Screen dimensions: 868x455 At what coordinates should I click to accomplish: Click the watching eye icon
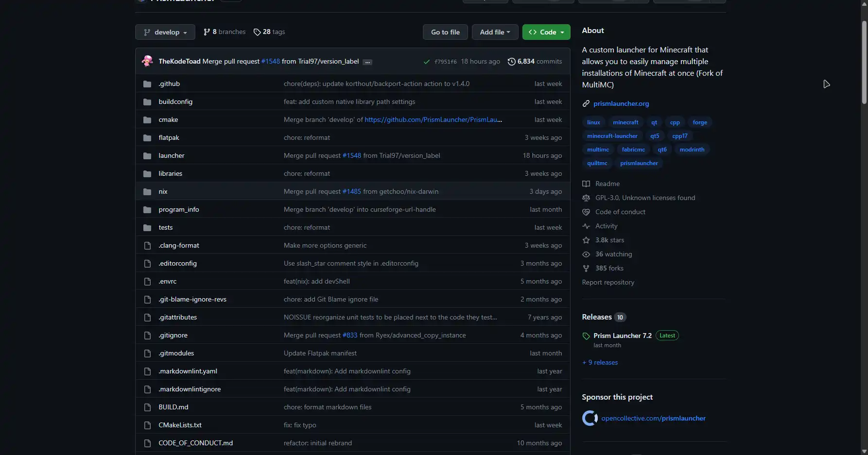click(x=586, y=254)
